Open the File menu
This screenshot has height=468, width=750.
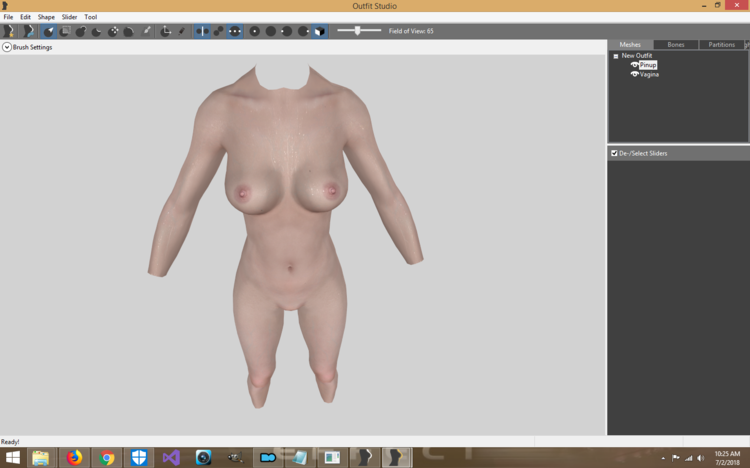(8, 17)
